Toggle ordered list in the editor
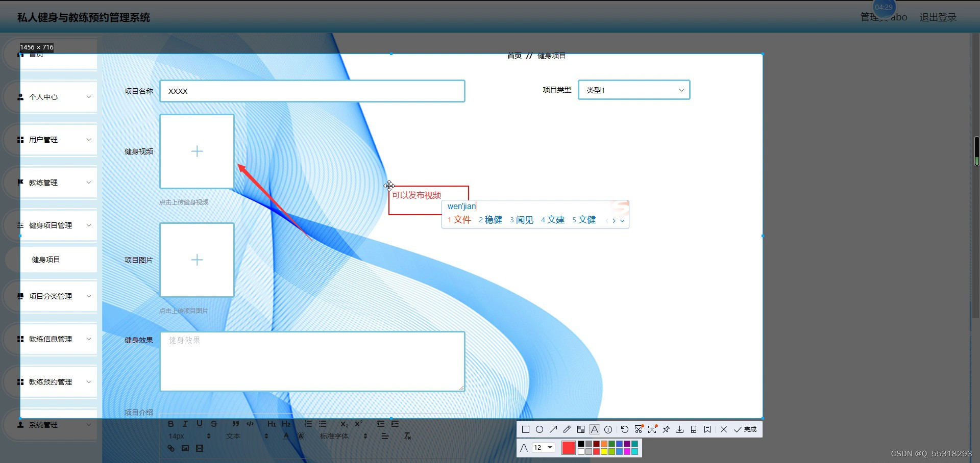980x463 pixels. pos(308,424)
